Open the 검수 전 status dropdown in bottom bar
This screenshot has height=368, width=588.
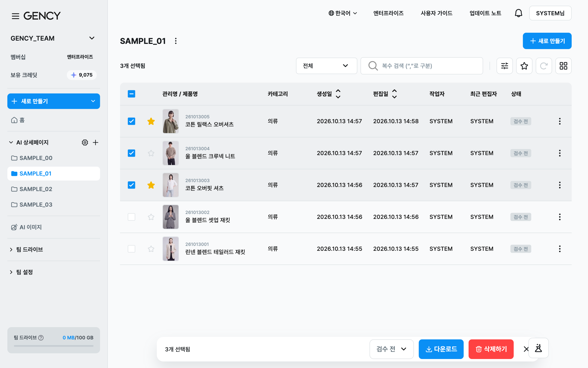[x=391, y=349]
